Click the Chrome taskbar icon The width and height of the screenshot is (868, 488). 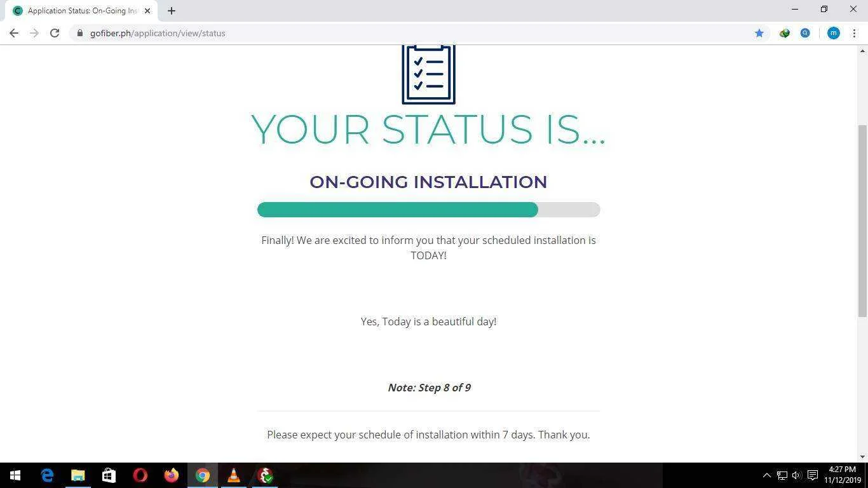(x=203, y=475)
